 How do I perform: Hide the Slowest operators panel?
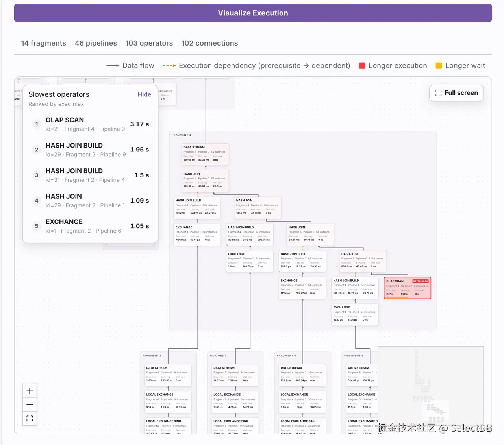coord(144,94)
